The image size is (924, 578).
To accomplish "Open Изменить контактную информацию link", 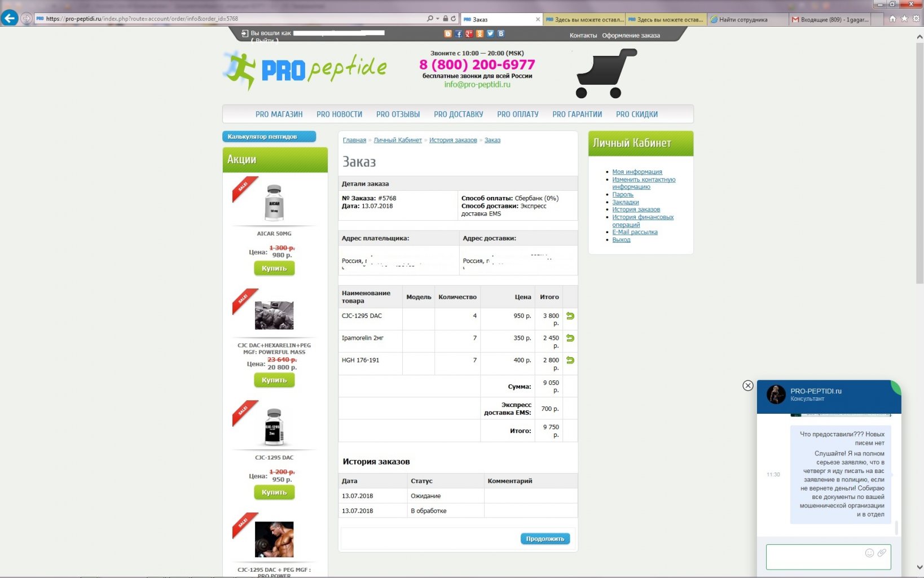I will (x=644, y=183).
